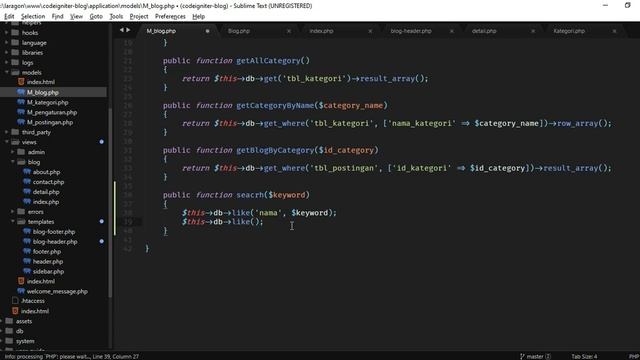Select the M_blog.php tab
The height and width of the screenshot is (360, 640).
(161, 31)
